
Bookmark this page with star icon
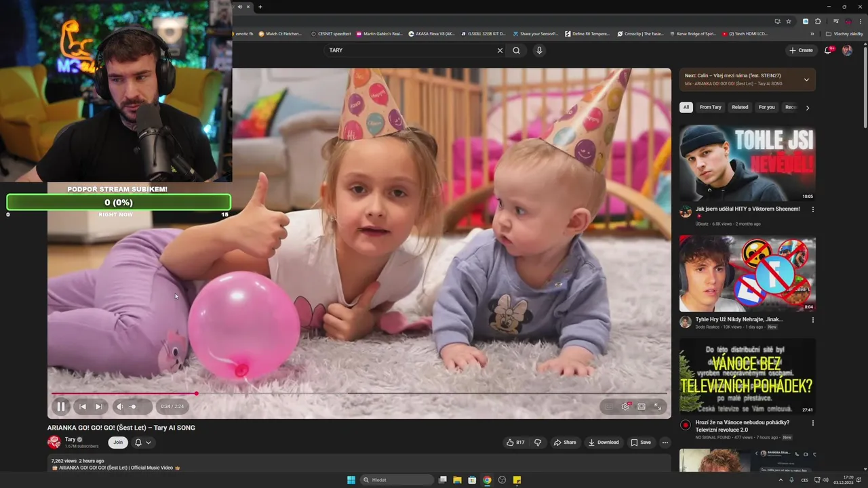[x=789, y=21]
